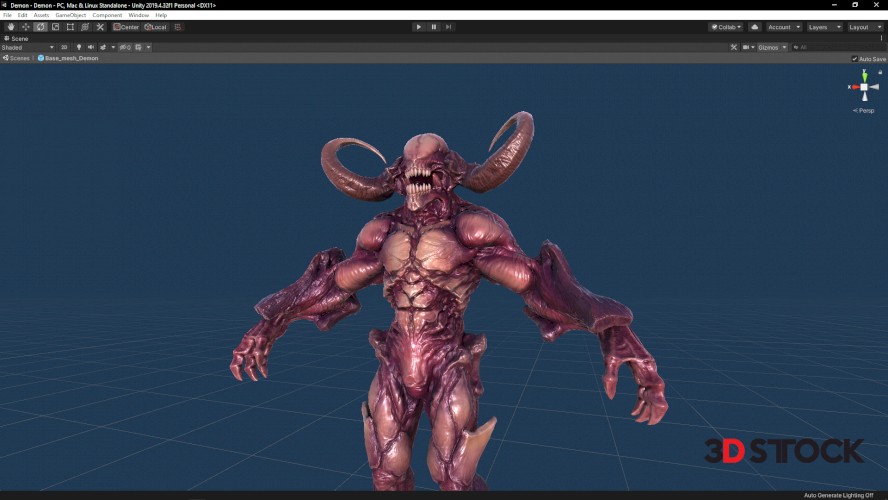Open the Layout dropdown

tap(865, 27)
